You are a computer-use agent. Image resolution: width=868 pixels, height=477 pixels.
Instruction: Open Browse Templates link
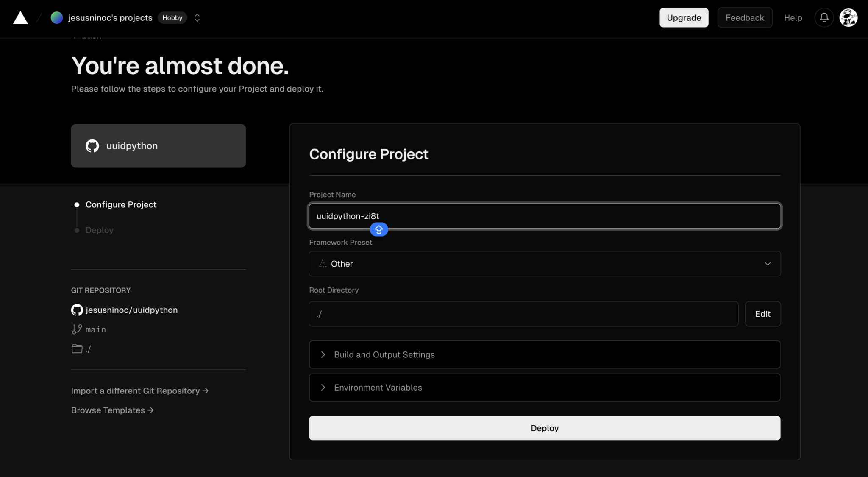(x=112, y=410)
